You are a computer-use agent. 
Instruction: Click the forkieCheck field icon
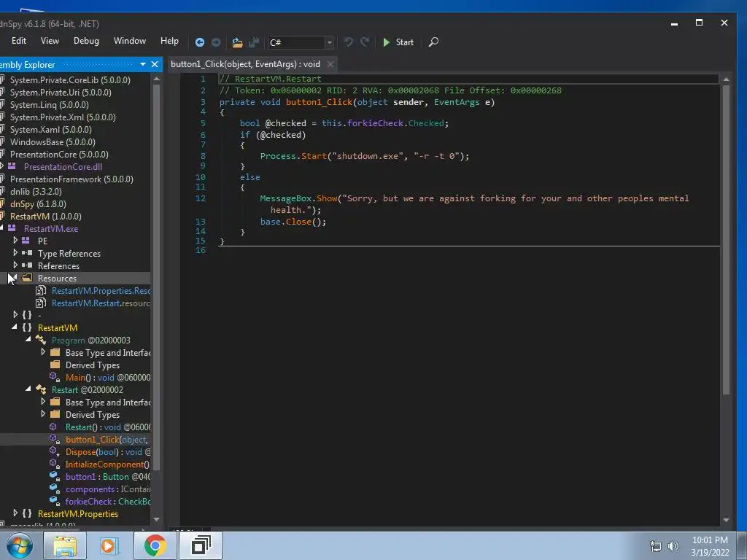click(x=54, y=501)
